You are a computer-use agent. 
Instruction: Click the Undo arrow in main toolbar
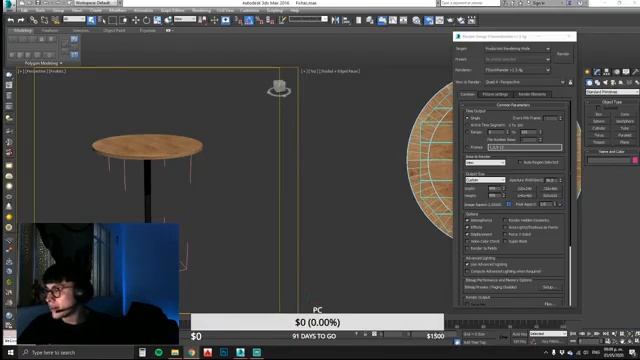[11, 20]
